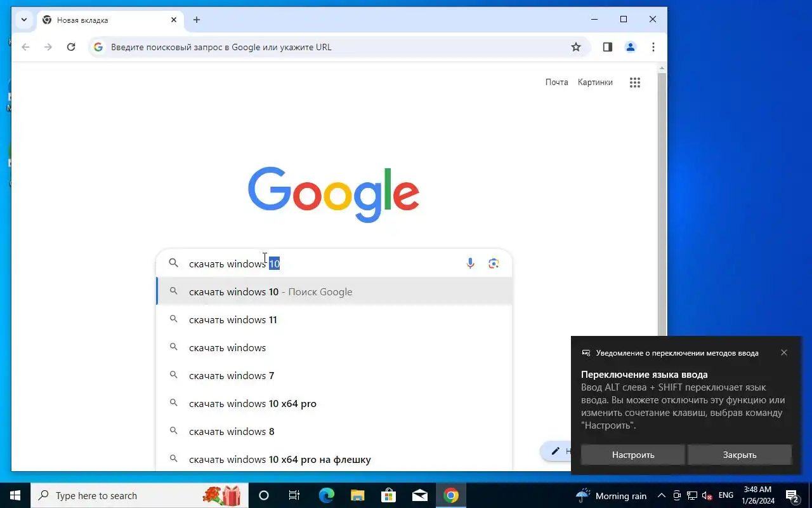Click the 'Type here to search' taskbar box

click(x=140, y=495)
